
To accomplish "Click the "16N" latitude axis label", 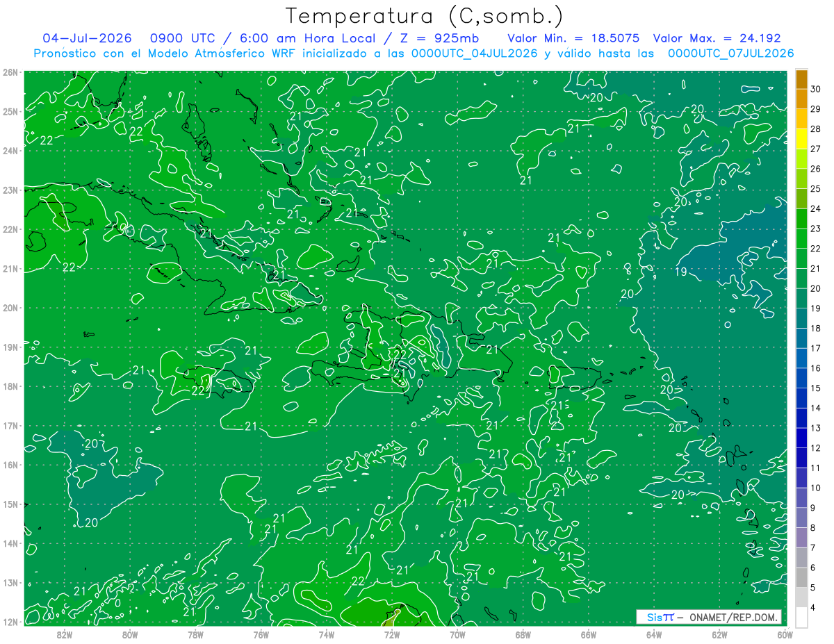I will (10, 465).
